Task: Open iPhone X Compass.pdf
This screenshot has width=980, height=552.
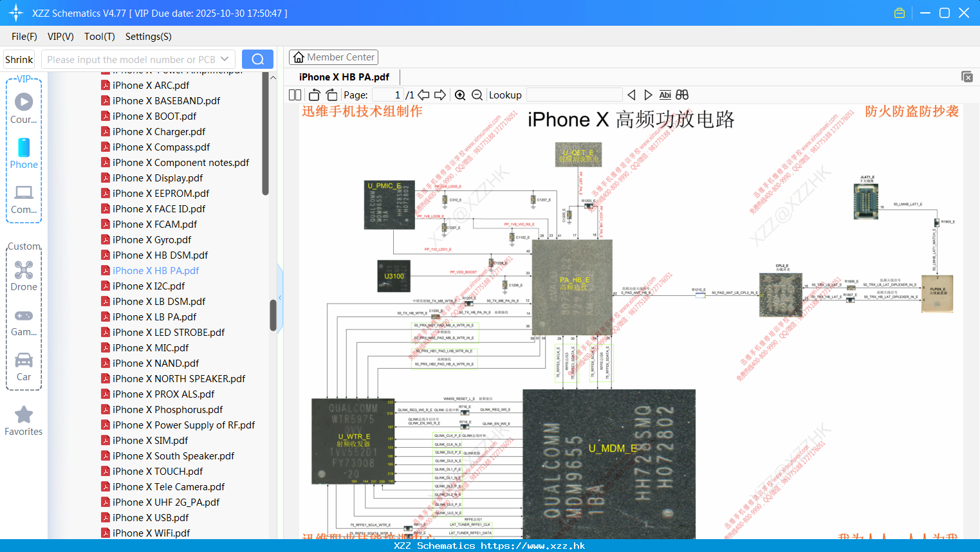Action: click(161, 147)
